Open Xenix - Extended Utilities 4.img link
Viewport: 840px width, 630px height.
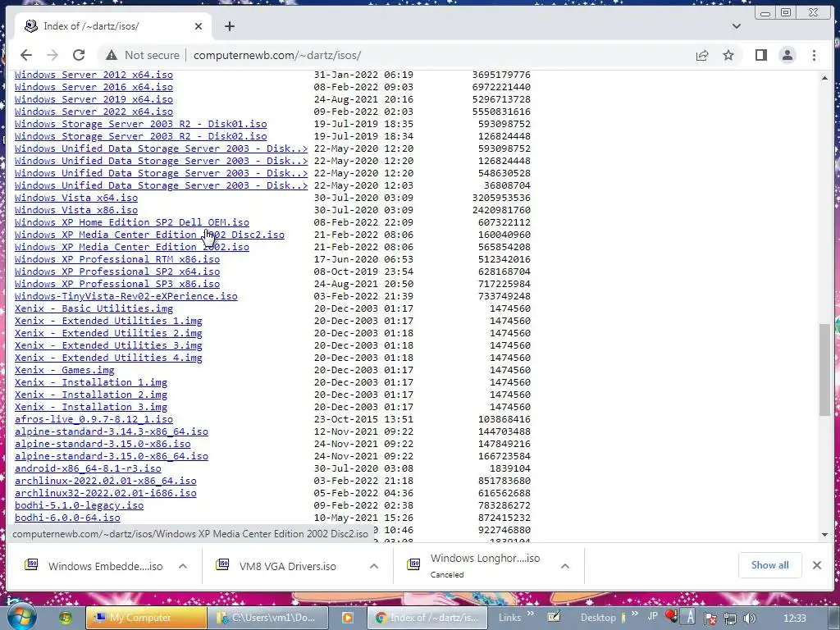tap(108, 358)
